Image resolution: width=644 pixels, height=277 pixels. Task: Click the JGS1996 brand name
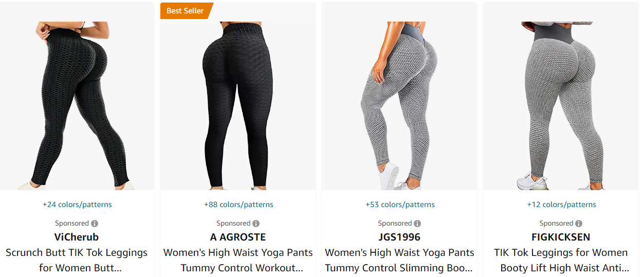click(399, 237)
